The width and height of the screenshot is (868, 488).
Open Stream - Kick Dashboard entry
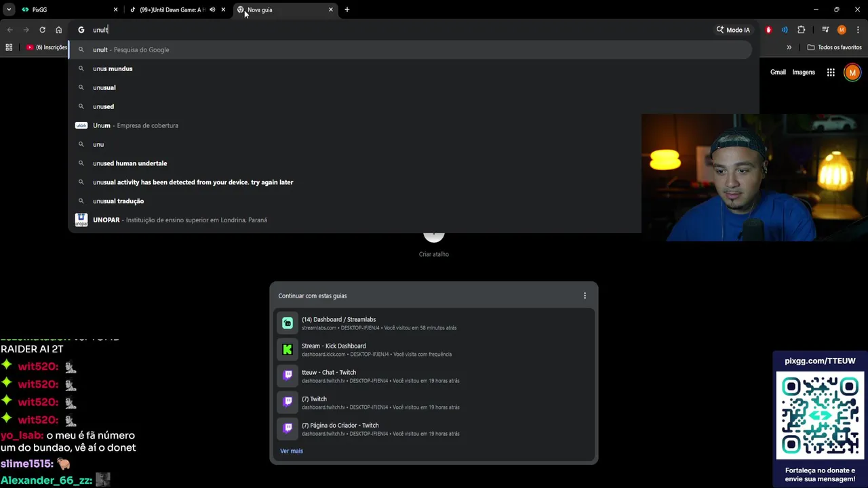(x=434, y=350)
